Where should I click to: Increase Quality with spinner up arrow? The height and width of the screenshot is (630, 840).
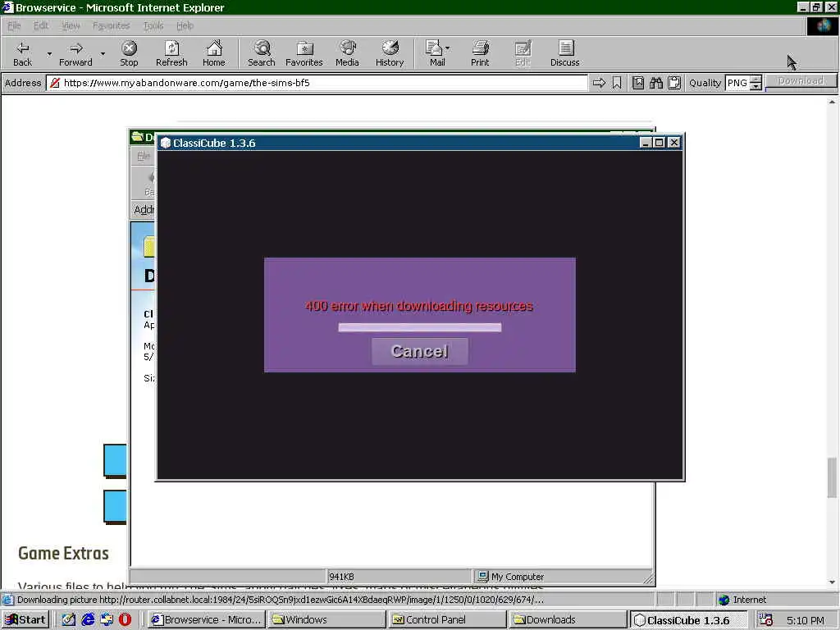point(756,80)
